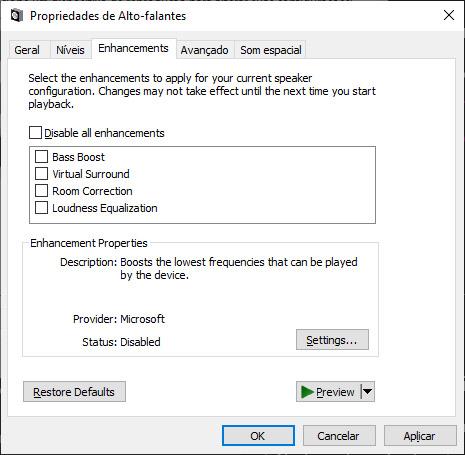Image resolution: width=465 pixels, height=455 pixels.
Task: Click the speaker icon in title bar
Action: [17, 16]
